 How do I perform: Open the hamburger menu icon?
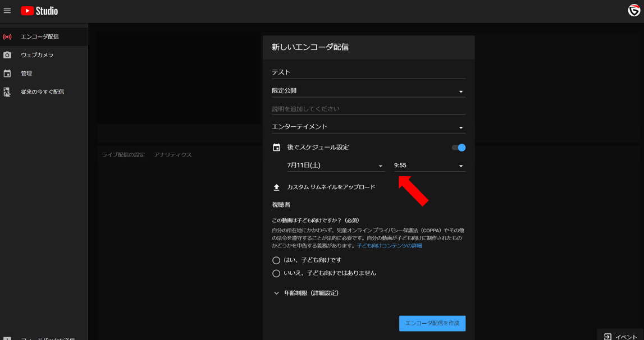(7, 11)
